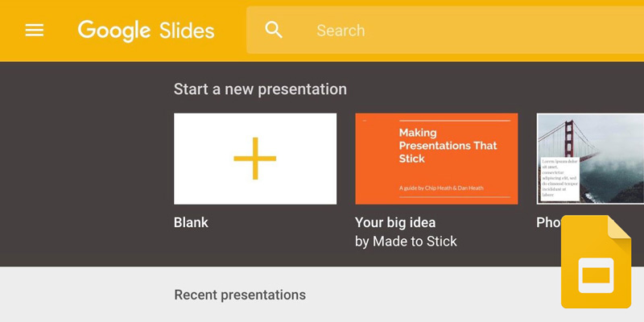Click the yellow plus icon
The image size is (644, 322).
(255, 159)
